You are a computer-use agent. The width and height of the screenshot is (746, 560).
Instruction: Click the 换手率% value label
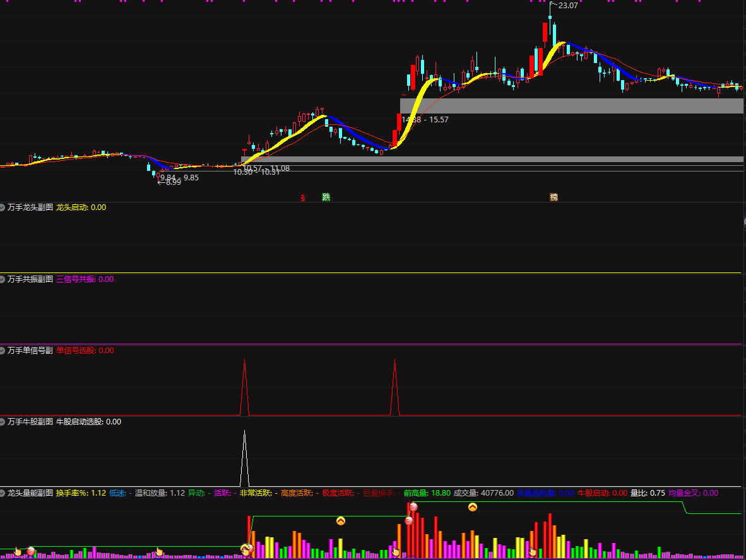point(81,493)
